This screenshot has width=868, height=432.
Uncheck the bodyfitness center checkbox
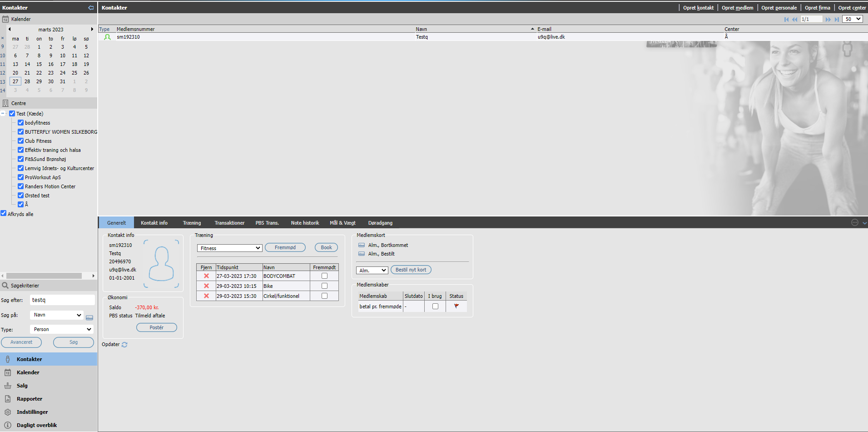click(x=20, y=123)
